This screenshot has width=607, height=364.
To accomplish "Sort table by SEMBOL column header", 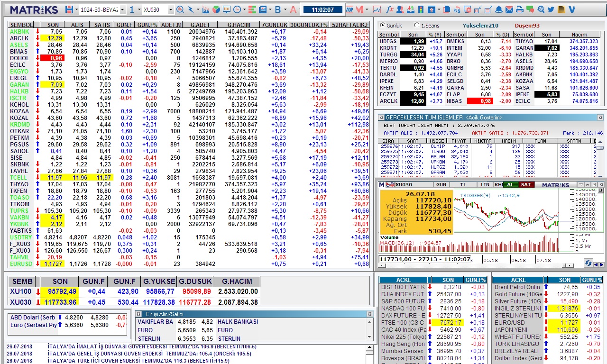I will 21,25.
